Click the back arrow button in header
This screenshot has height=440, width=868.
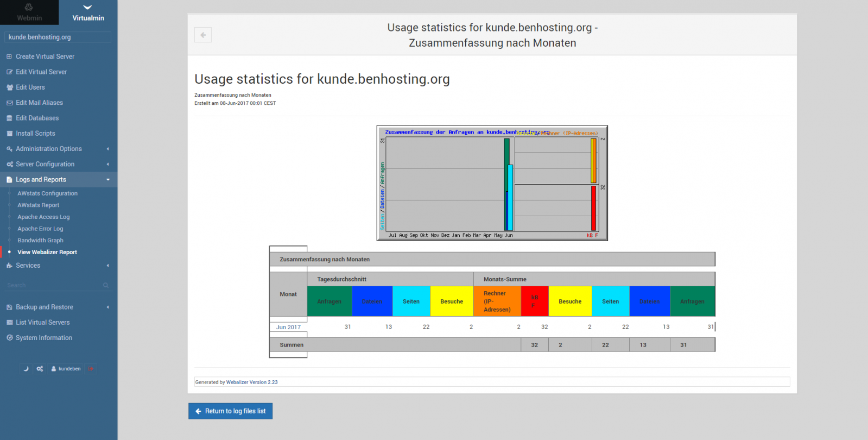click(x=203, y=35)
